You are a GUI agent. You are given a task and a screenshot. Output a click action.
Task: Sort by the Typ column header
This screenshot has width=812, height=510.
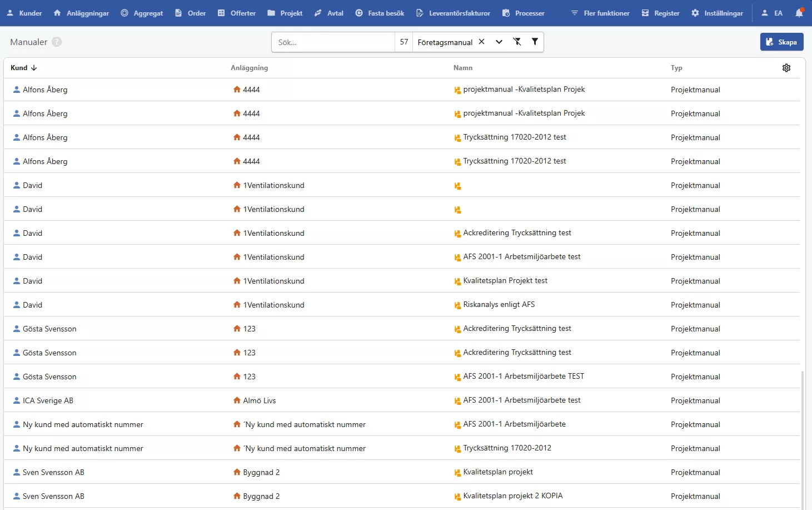point(676,68)
